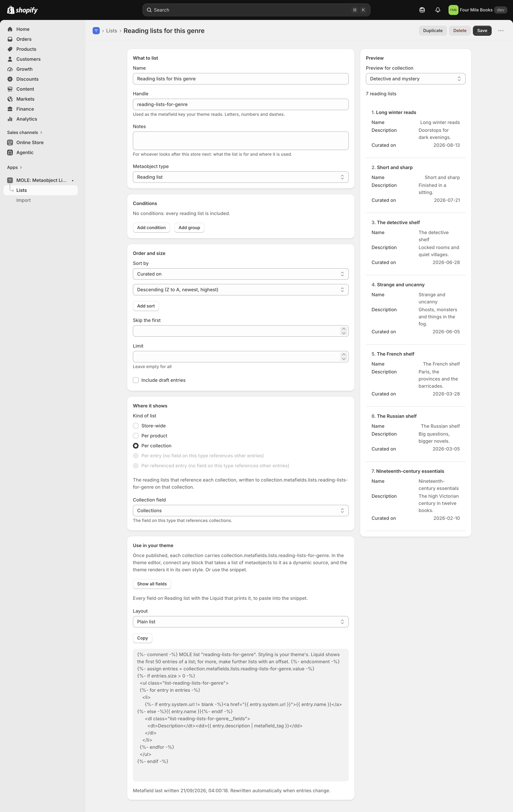Click the Growth icon in sidebar
Viewport: 513px width, 812px height.
click(10, 69)
